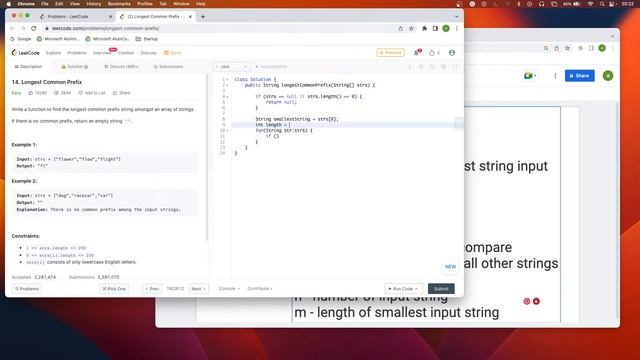
Task: Expand the Console panel
Action: point(229,289)
